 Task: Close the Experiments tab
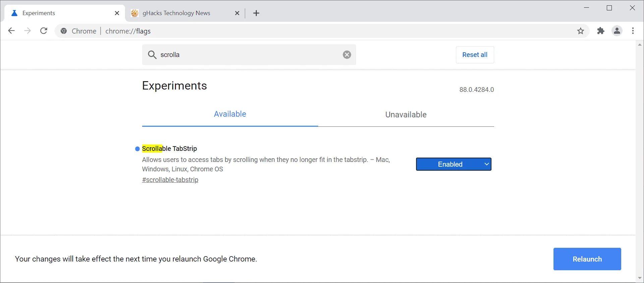tap(117, 13)
